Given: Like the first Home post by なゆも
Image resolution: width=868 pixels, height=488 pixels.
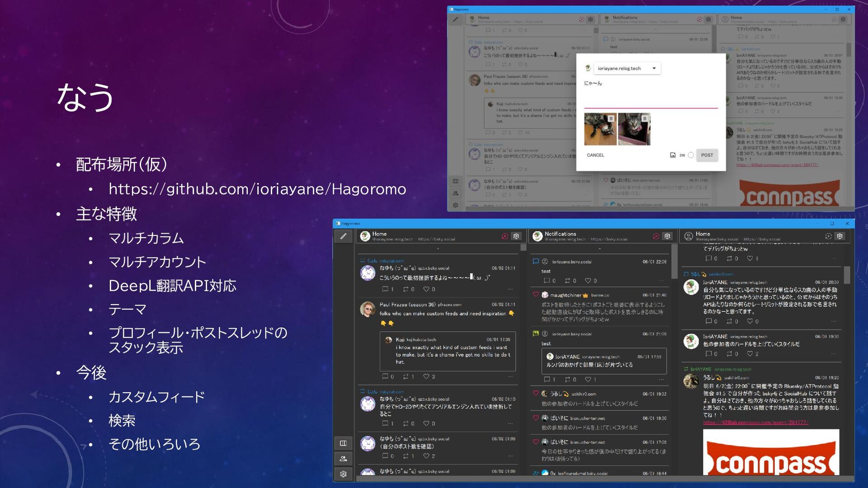Looking at the screenshot, I should pos(426,289).
